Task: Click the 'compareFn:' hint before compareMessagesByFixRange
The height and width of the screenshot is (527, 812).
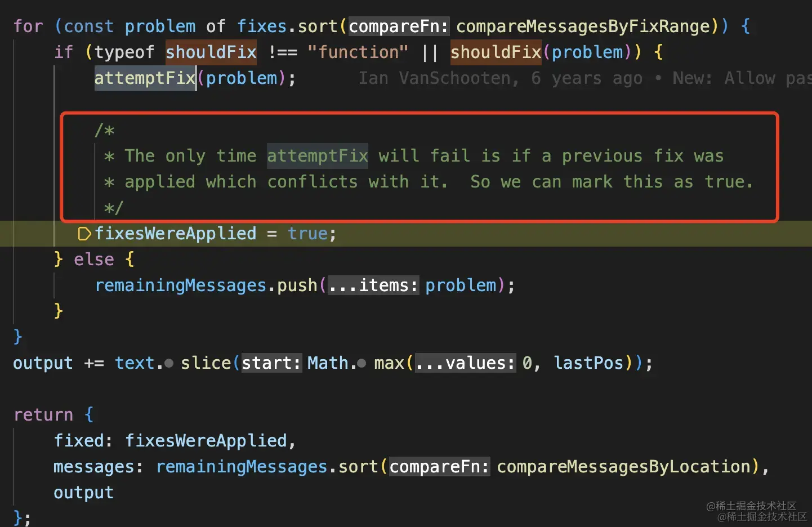Action: click(x=399, y=26)
